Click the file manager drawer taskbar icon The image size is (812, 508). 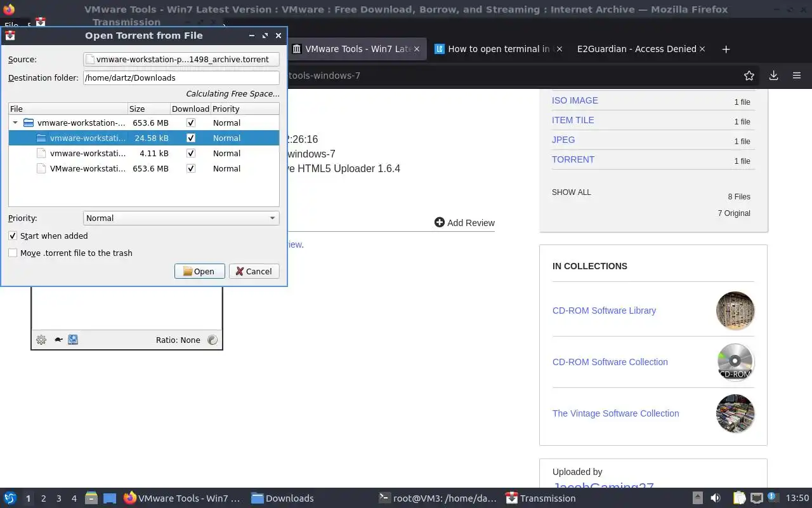[x=91, y=498]
